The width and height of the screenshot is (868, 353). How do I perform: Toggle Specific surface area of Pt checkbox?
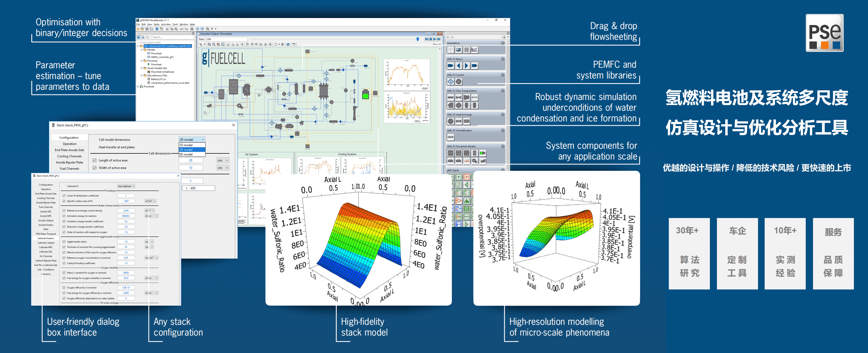click(x=64, y=201)
